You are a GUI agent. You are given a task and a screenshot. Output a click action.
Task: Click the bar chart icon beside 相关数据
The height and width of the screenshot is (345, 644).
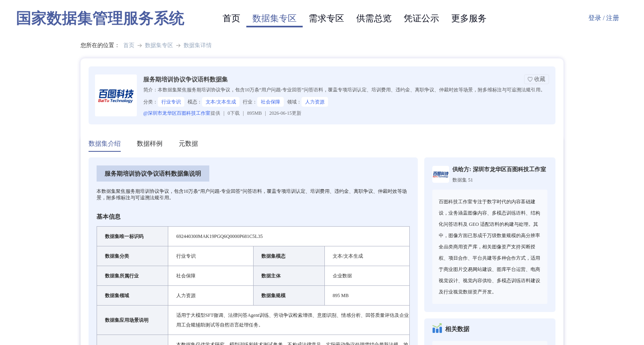click(x=437, y=328)
